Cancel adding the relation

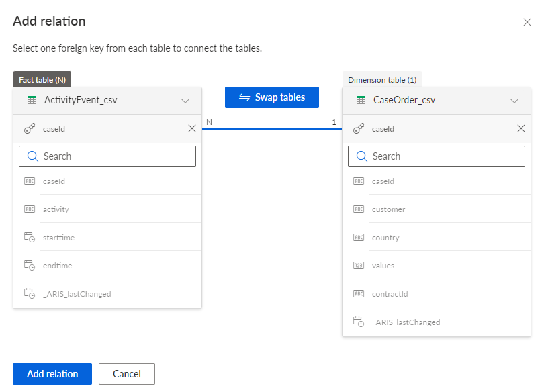pyautogui.click(x=127, y=374)
